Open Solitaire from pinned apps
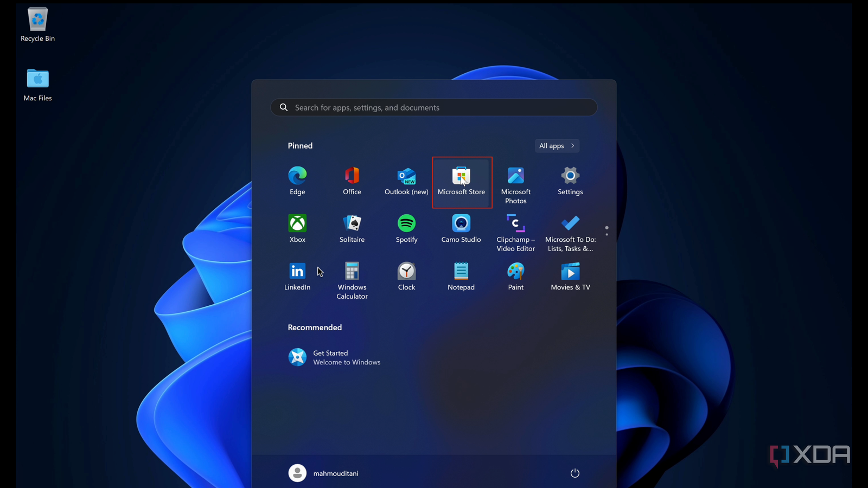868x488 pixels. click(352, 229)
